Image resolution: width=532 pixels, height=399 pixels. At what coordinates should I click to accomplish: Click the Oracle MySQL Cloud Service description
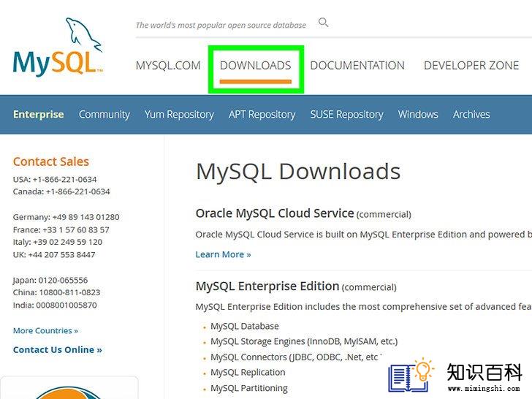click(x=363, y=235)
